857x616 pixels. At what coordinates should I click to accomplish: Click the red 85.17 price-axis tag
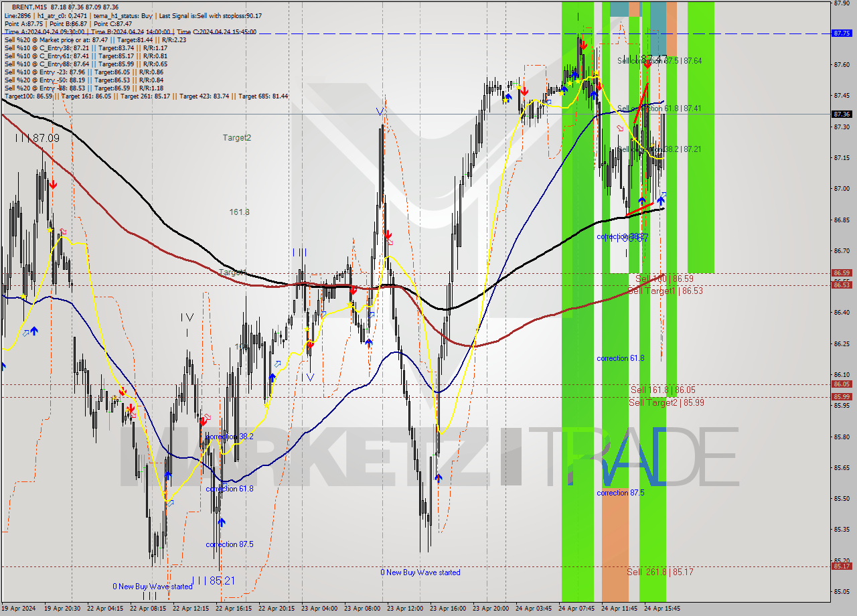tap(841, 566)
